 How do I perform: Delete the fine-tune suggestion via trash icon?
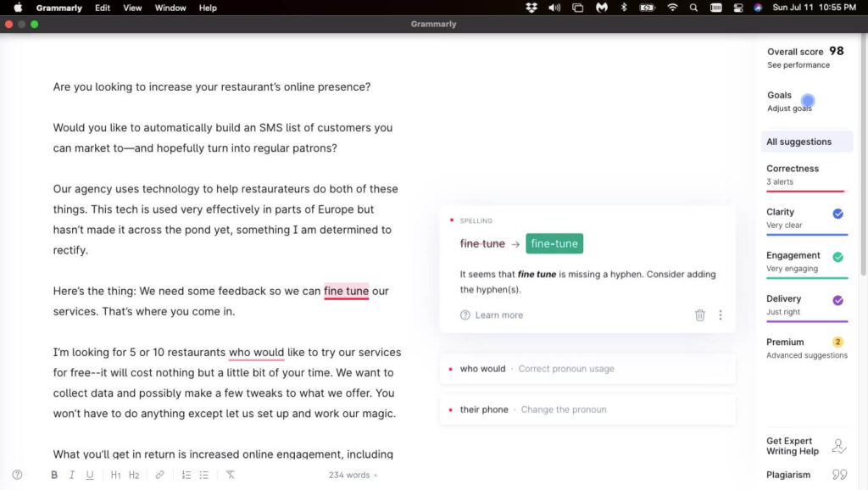pos(699,315)
